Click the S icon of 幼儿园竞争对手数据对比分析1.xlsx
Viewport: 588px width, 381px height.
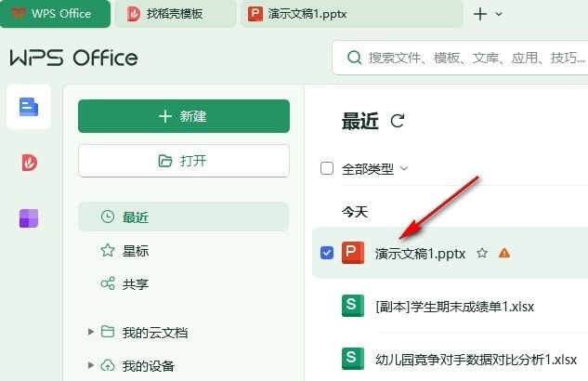point(353,359)
